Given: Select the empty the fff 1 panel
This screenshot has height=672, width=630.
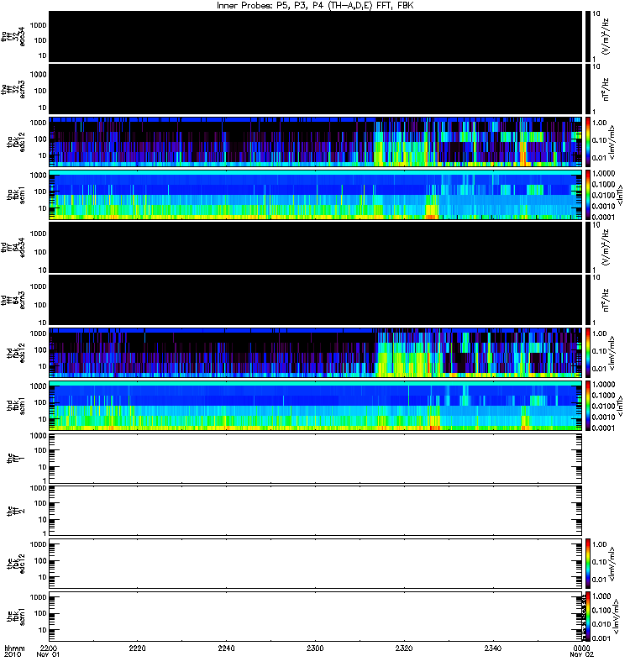Looking at the screenshot, I should (x=316, y=459).
